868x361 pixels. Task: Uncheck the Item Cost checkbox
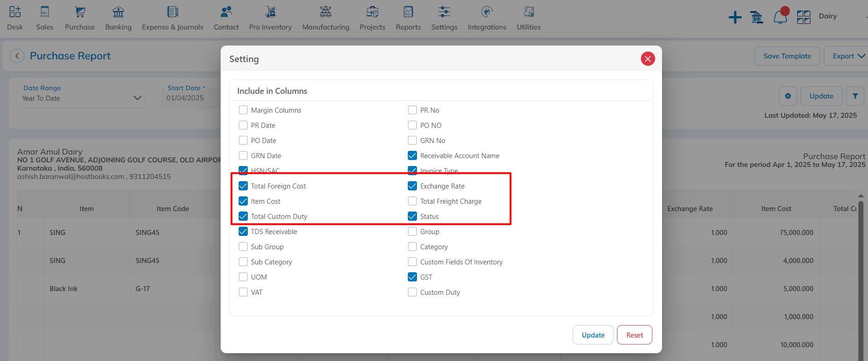click(x=243, y=201)
